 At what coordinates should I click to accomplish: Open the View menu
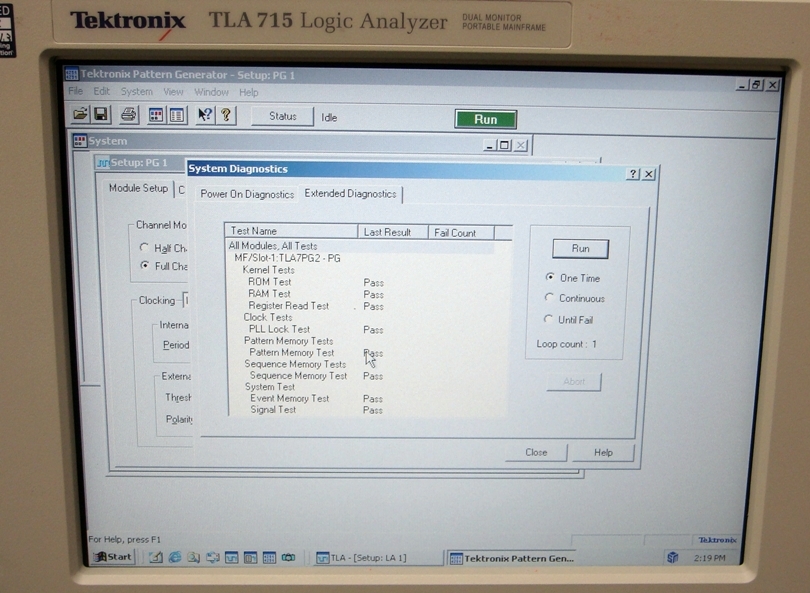click(174, 92)
